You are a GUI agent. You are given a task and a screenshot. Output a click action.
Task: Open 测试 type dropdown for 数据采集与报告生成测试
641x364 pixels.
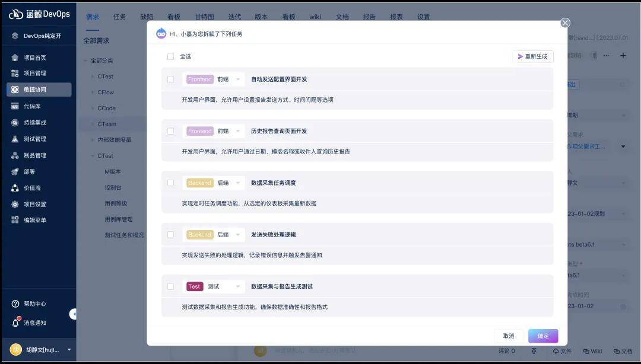click(214, 287)
